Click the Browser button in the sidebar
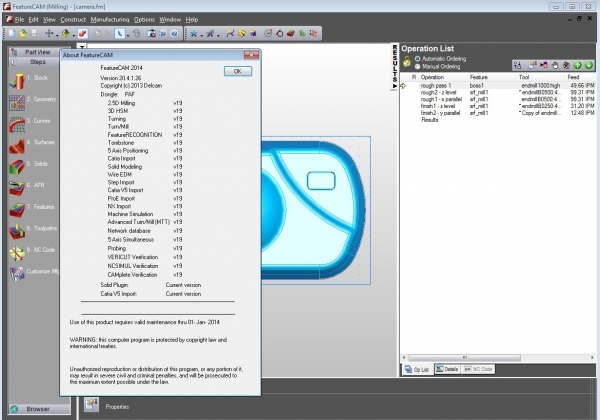Screen dimensions: 600x420 pos(39,409)
